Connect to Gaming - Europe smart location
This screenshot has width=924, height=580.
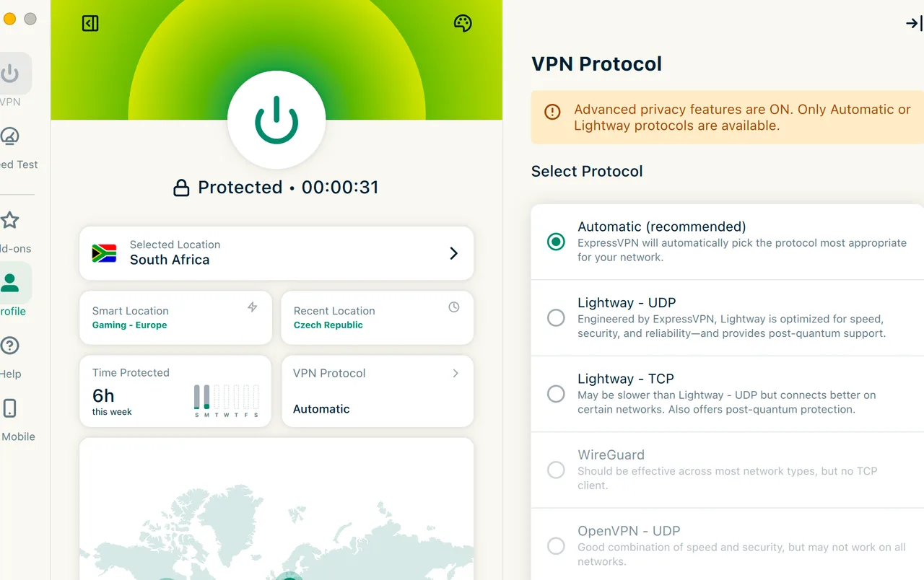click(175, 317)
